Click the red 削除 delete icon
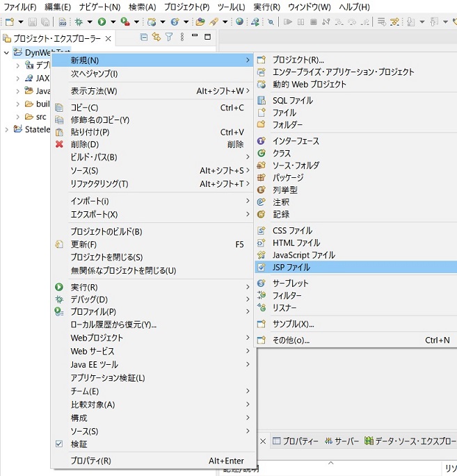The width and height of the screenshot is (457, 476). coord(59,145)
